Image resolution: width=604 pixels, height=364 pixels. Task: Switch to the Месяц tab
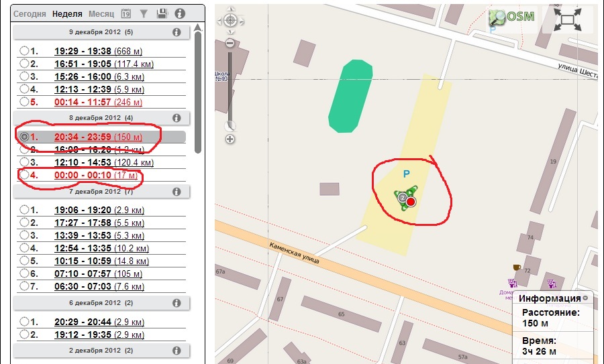click(x=101, y=13)
